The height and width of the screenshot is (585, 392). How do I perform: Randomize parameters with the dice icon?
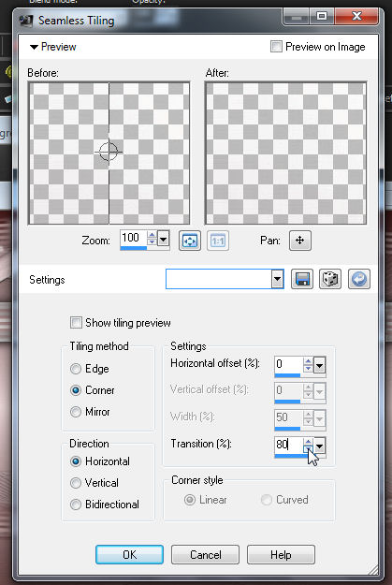[x=330, y=279]
